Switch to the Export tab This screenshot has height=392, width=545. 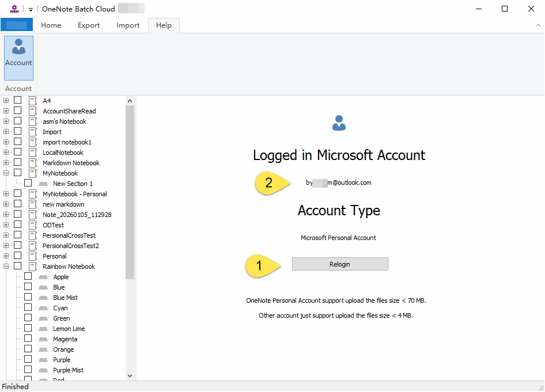(x=89, y=25)
